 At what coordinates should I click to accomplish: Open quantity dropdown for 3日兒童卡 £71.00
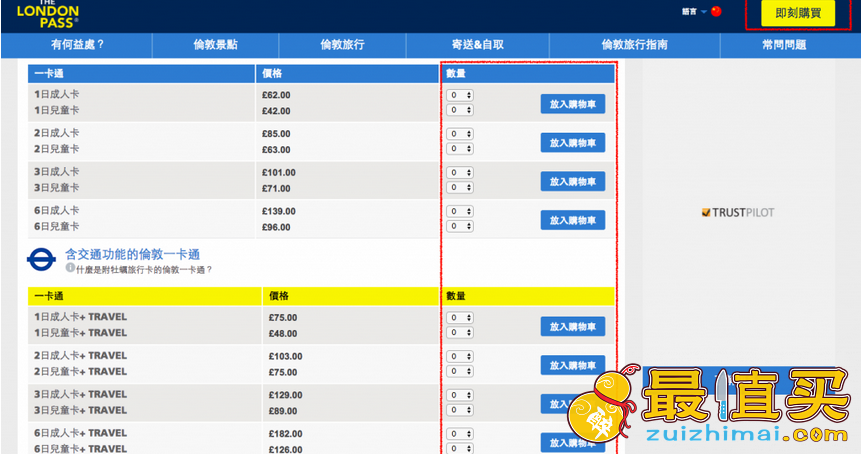[x=460, y=187]
